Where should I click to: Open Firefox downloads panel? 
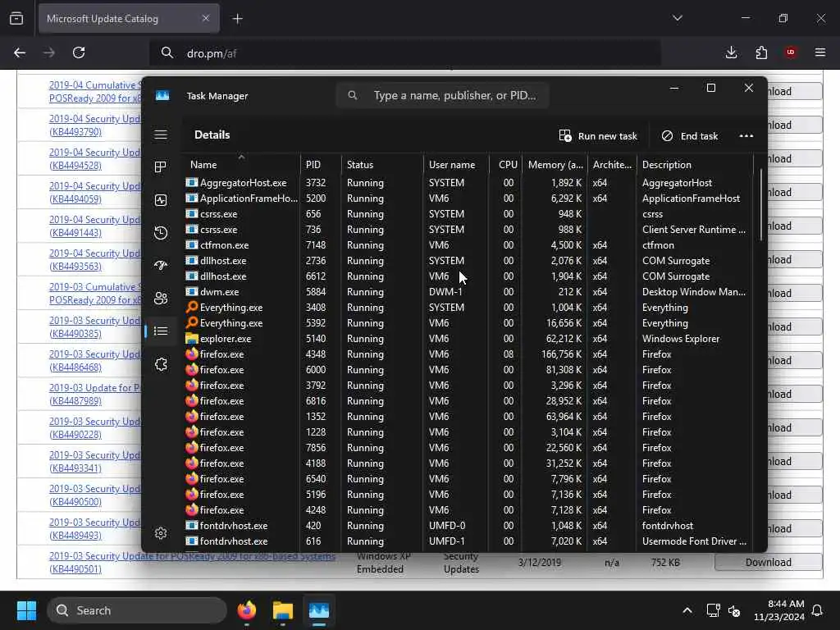click(x=731, y=52)
